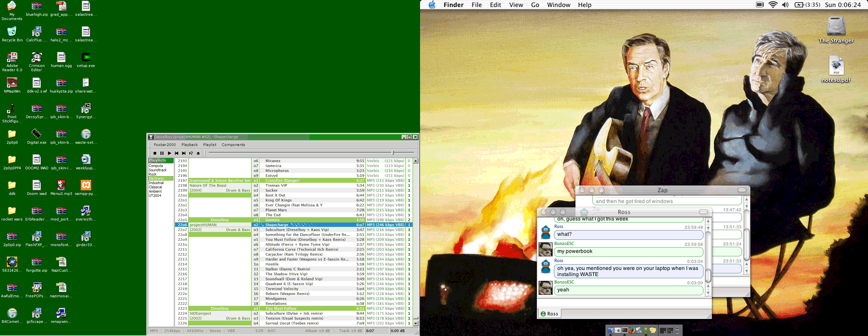
Task: Skip to next track in Foobar2000
Action: click(184, 153)
